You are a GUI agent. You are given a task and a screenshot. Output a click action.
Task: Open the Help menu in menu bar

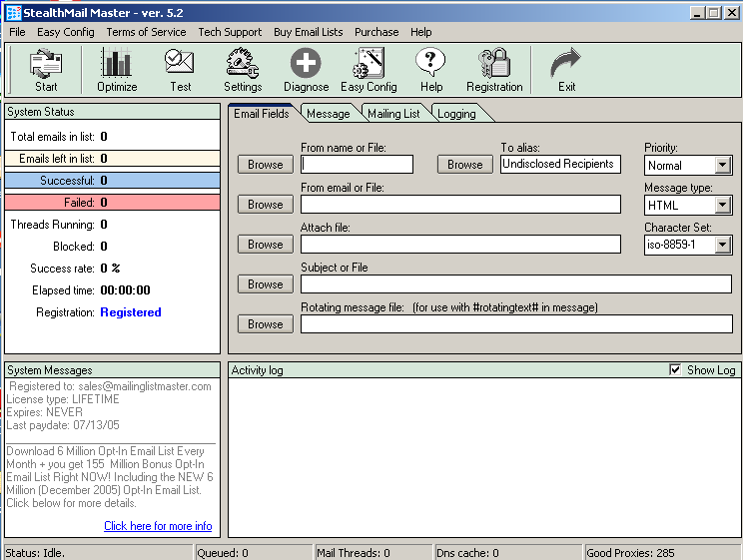(x=420, y=32)
